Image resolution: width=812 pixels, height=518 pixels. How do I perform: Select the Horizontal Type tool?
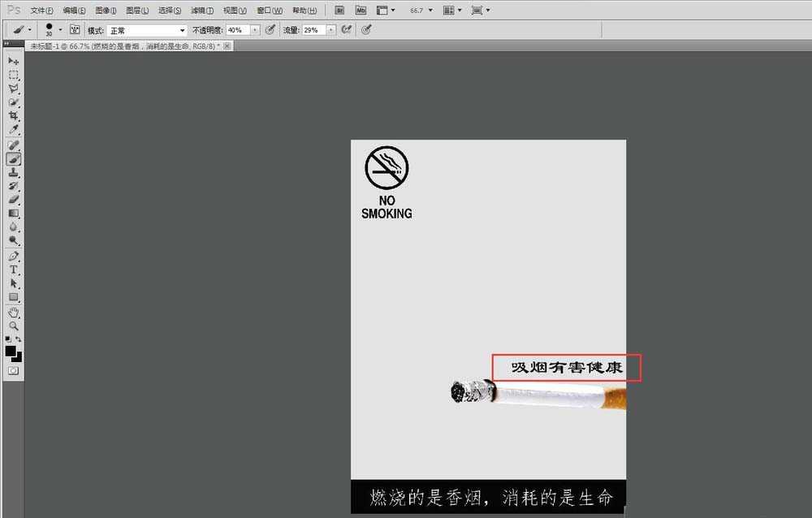(x=12, y=268)
